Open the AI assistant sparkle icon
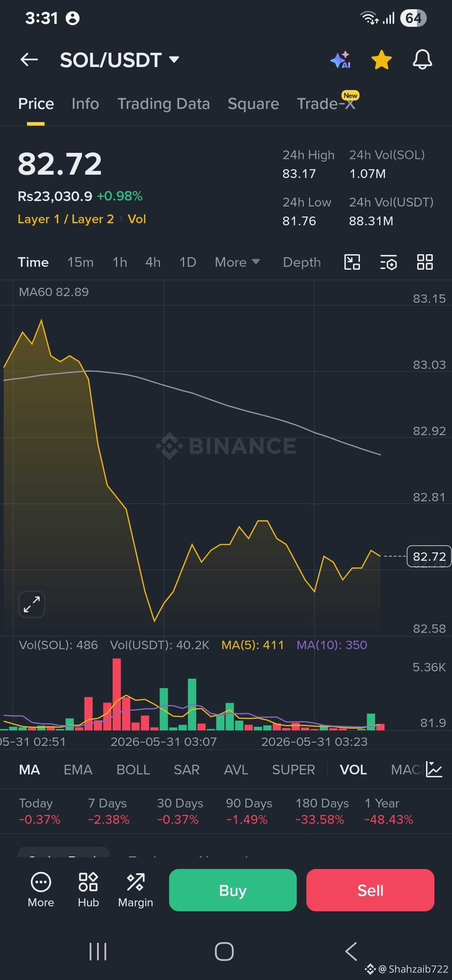 340,59
